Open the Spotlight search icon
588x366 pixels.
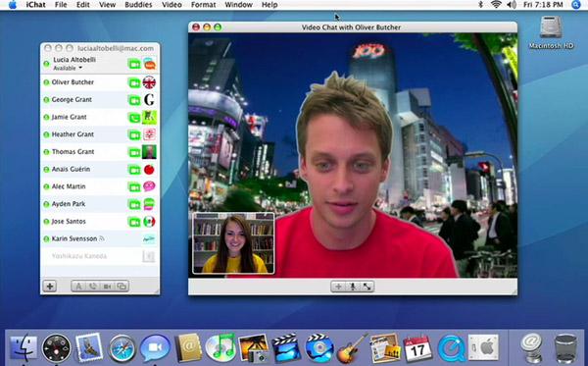[x=576, y=5]
